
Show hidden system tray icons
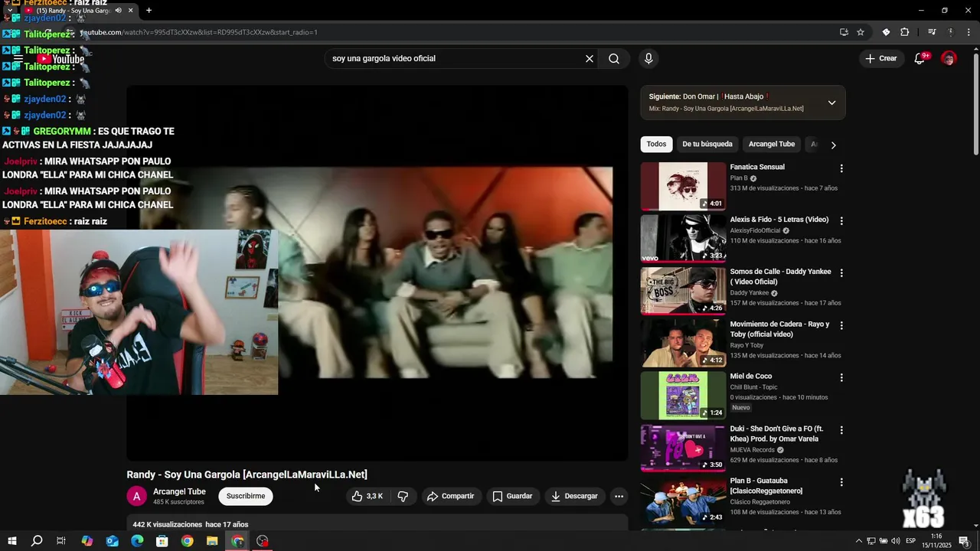[x=858, y=541]
